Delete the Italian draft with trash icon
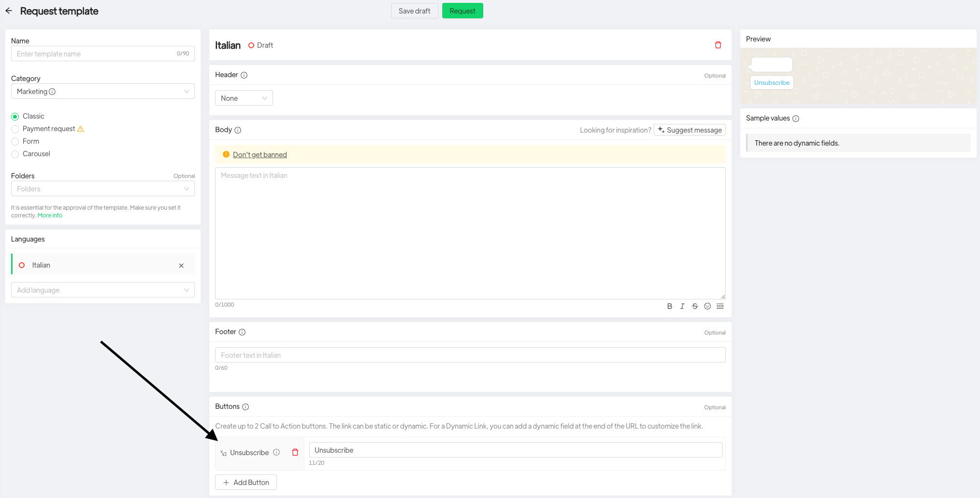Image resolution: width=980 pixels, height=498 pixels. click(x=718, y=45)
